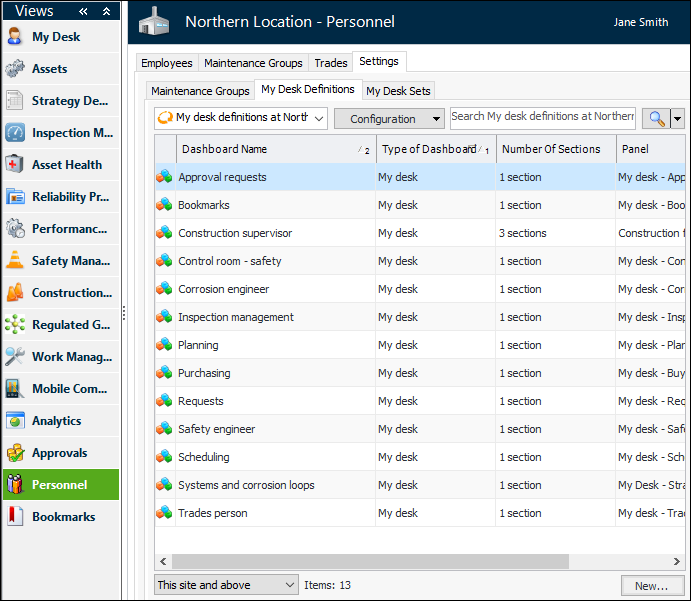
Task: Open the Bookmarks icon in sidebar
Action: click(x=15, y=517)
